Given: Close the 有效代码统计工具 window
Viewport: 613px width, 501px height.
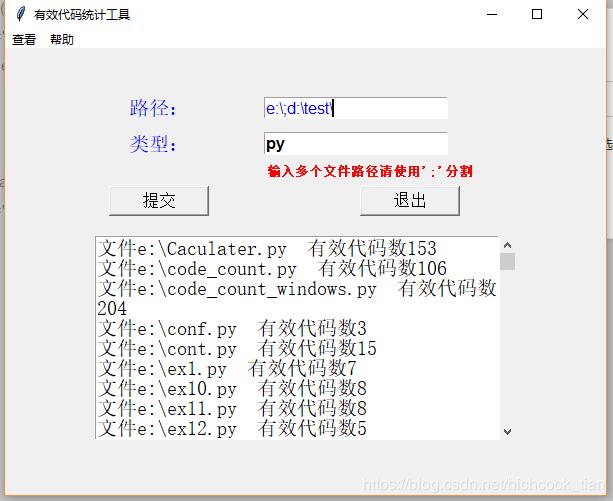Looking at the screenshot, I should 583,14.
